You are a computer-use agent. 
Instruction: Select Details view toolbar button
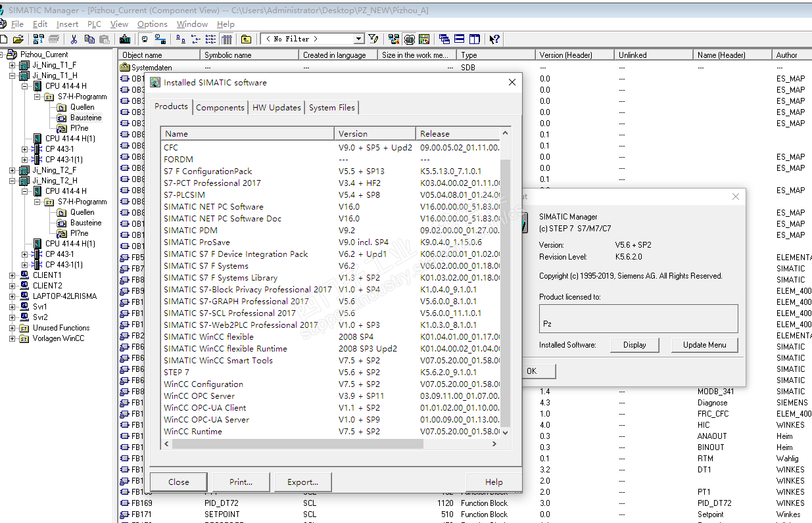(226, 39)
